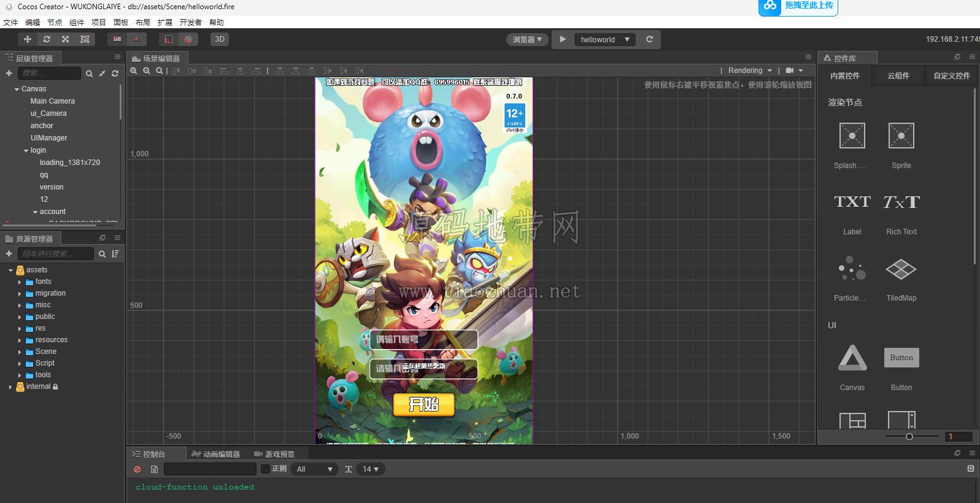Select the UIManager node
The image size is (980, 503).
(49, 138)
